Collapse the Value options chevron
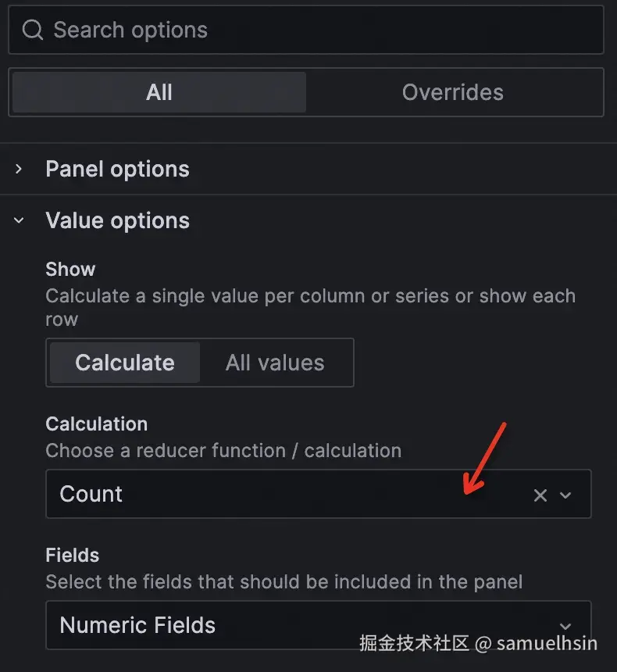 (19, 220)
